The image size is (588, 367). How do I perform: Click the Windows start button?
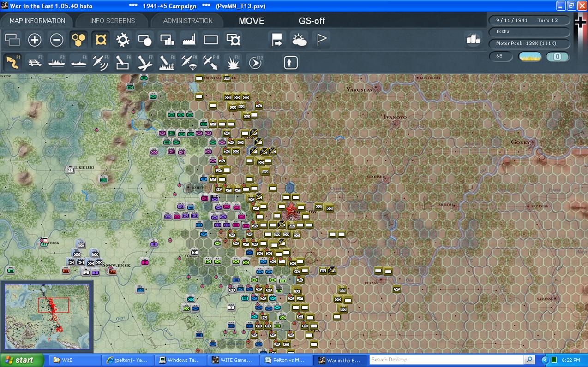point(22,360)
